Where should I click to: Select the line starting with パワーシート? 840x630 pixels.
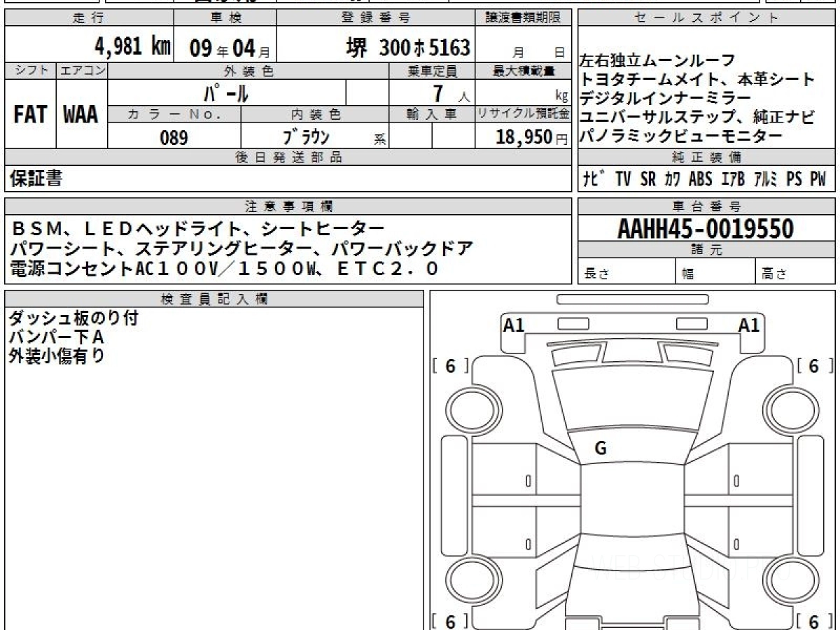pyautogui.click(x=241, y=248)
